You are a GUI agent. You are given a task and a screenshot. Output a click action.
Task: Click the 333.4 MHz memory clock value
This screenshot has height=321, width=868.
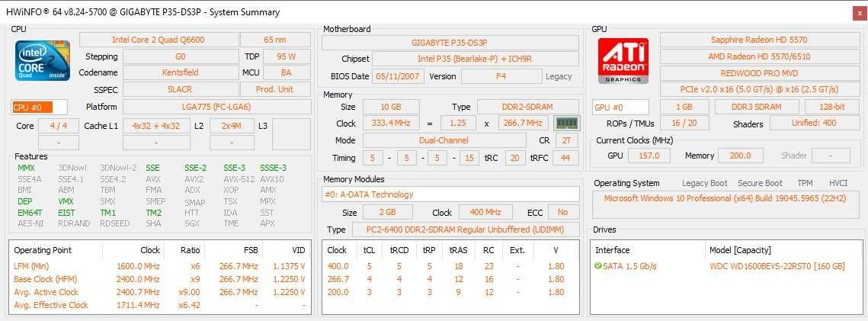tap(391, 123)
